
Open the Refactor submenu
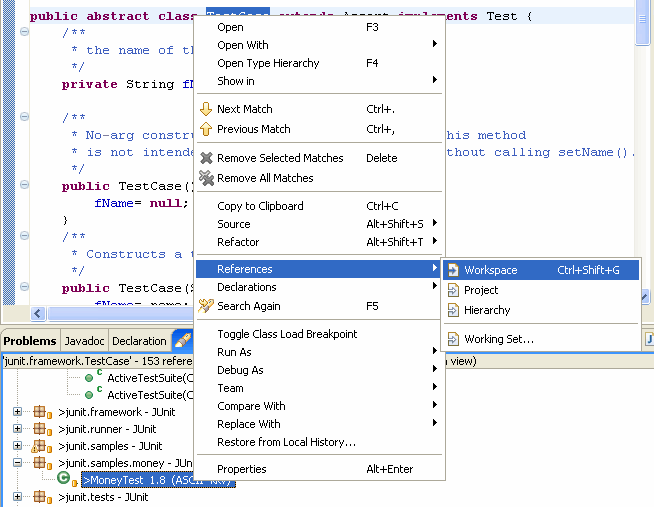point(319,242)
